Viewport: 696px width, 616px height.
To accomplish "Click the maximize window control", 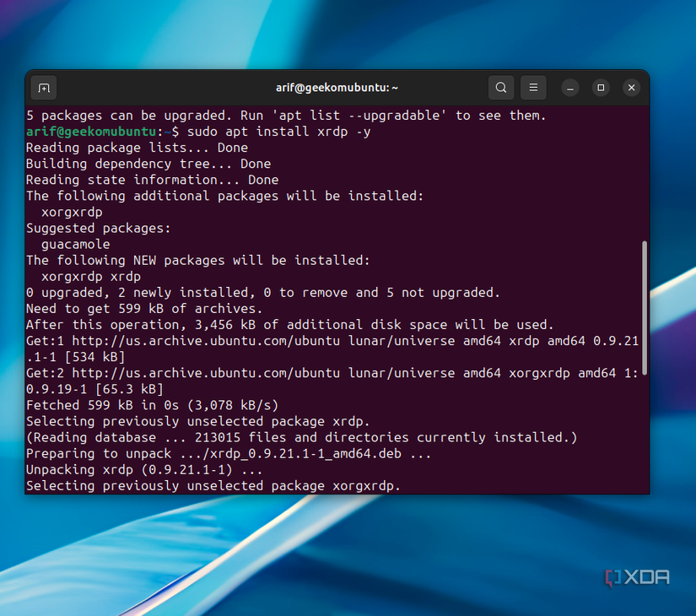I will pyautogui.click(x=600, y=87).
